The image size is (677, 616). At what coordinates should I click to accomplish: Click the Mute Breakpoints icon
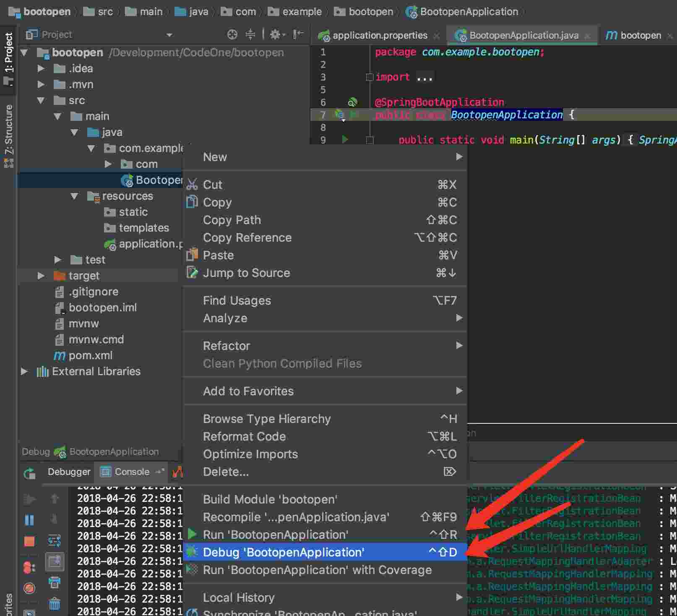point(29,589)
